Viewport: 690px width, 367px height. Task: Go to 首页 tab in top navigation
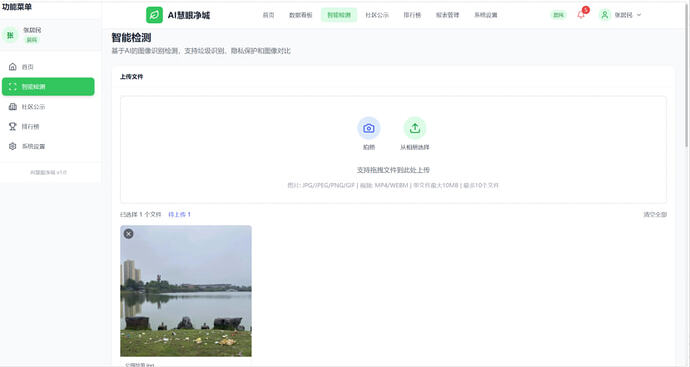pos(268,15)
